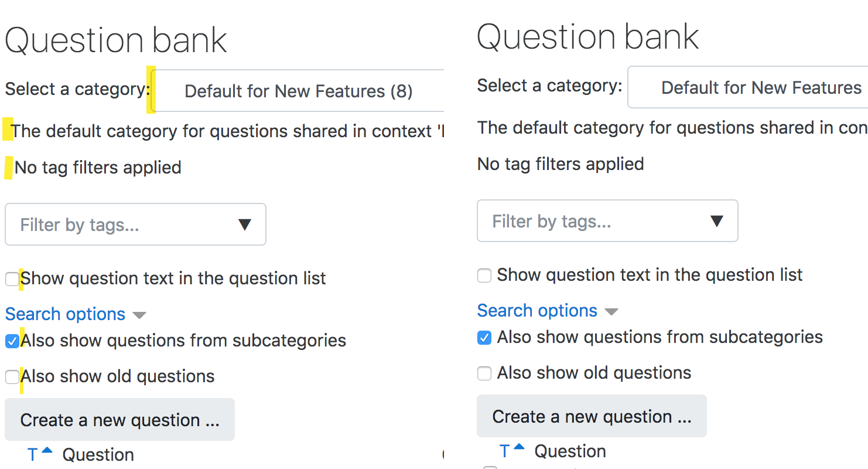Click grey Search options triangle, right panel
Image resolution: width=868 pixels, height=469 pixels.
(x=611, y=312)
